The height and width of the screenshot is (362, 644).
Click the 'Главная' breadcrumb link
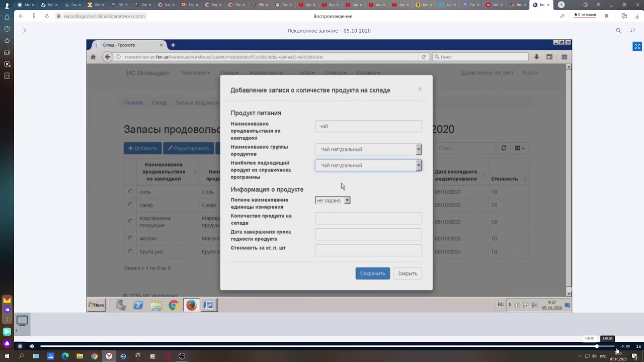pos(133,103)
